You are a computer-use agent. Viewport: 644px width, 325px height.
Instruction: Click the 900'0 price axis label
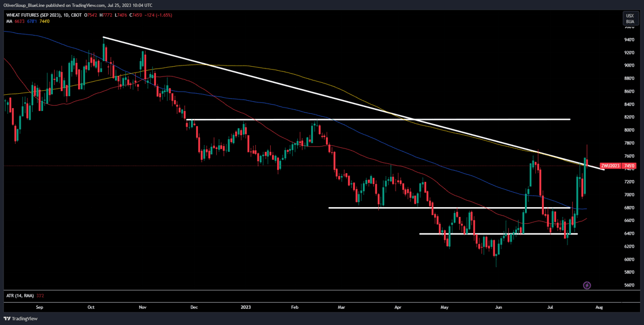[x=630, y=66]
